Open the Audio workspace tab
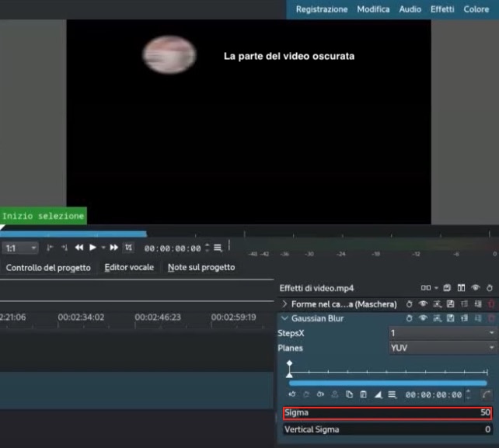 (x=410, y=9)
